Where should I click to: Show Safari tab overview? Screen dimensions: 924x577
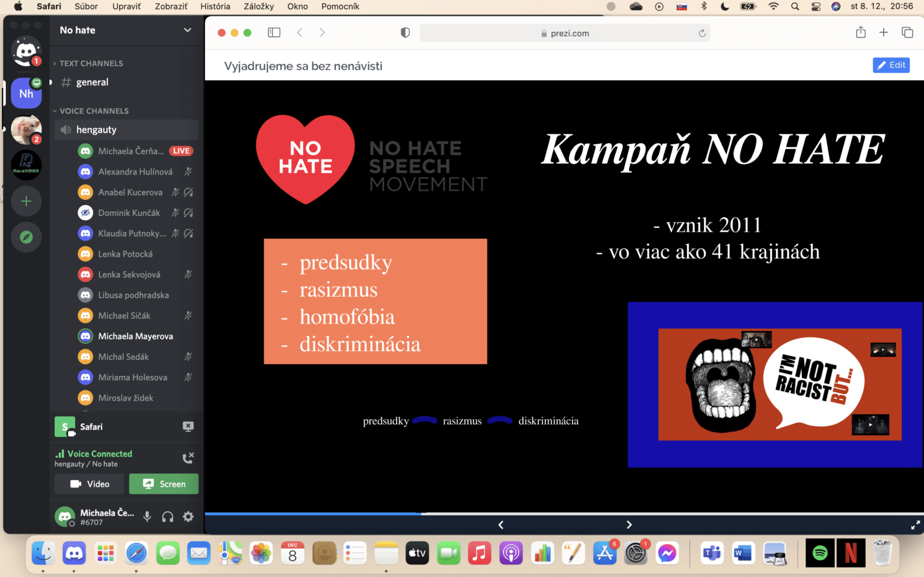pyautogui.click(x=907, y=32)
